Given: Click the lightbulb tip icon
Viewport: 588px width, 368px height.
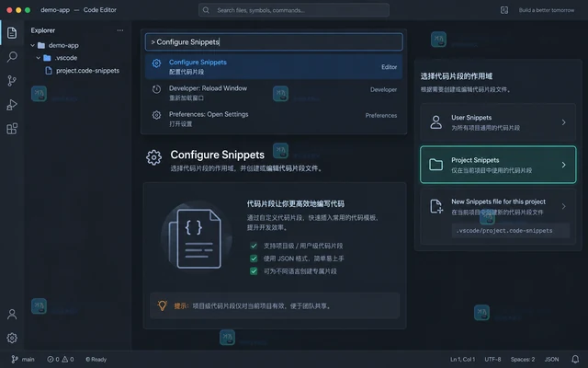Looking at the screenshot, I should click(x=162, y=305).
